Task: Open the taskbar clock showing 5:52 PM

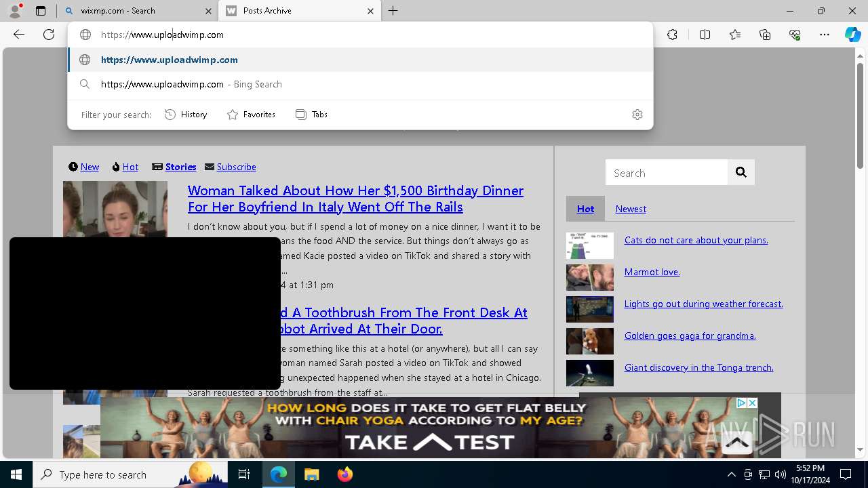Action: tap(810, 474)
